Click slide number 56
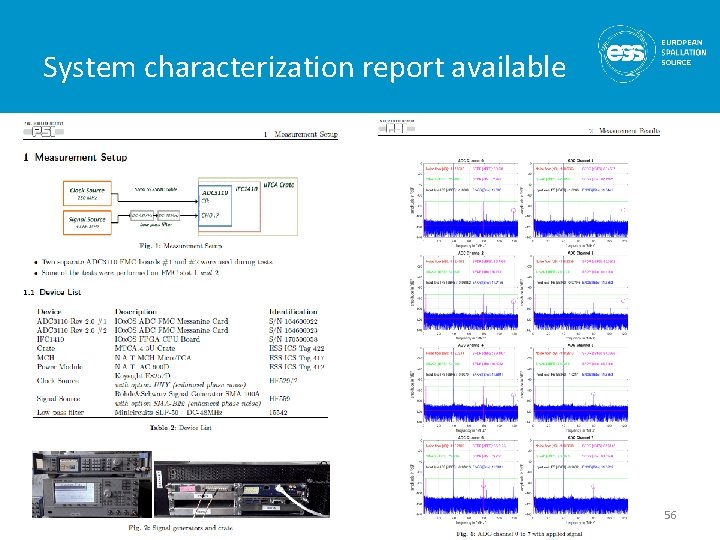 pos(670,515)
